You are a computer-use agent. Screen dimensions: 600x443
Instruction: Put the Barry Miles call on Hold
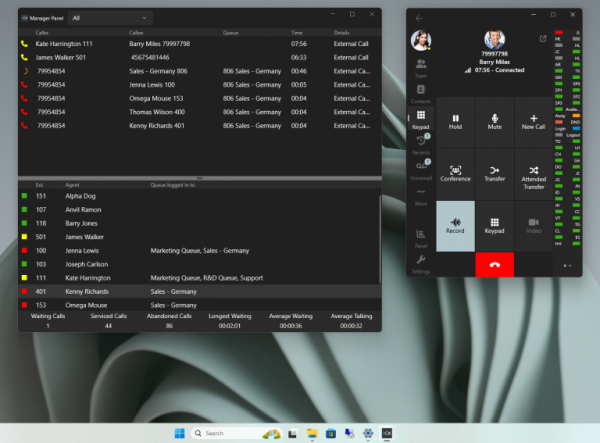point(455,122)
